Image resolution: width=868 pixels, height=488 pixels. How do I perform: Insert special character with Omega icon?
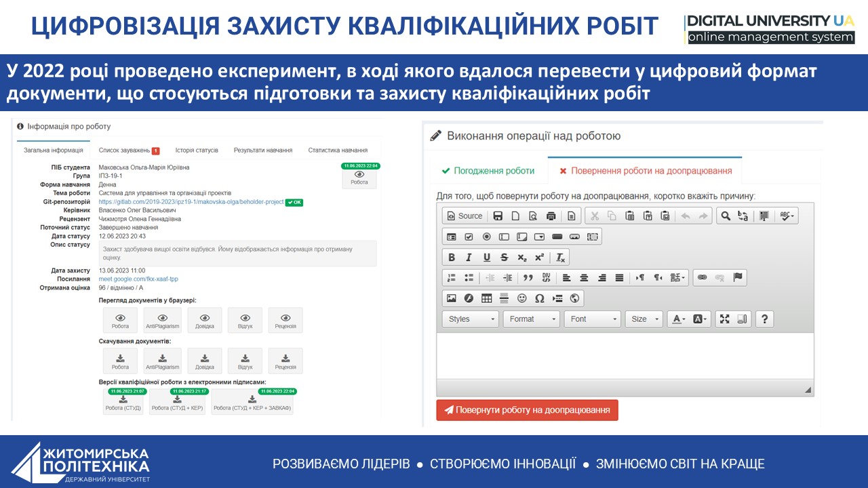click(540, 298)
